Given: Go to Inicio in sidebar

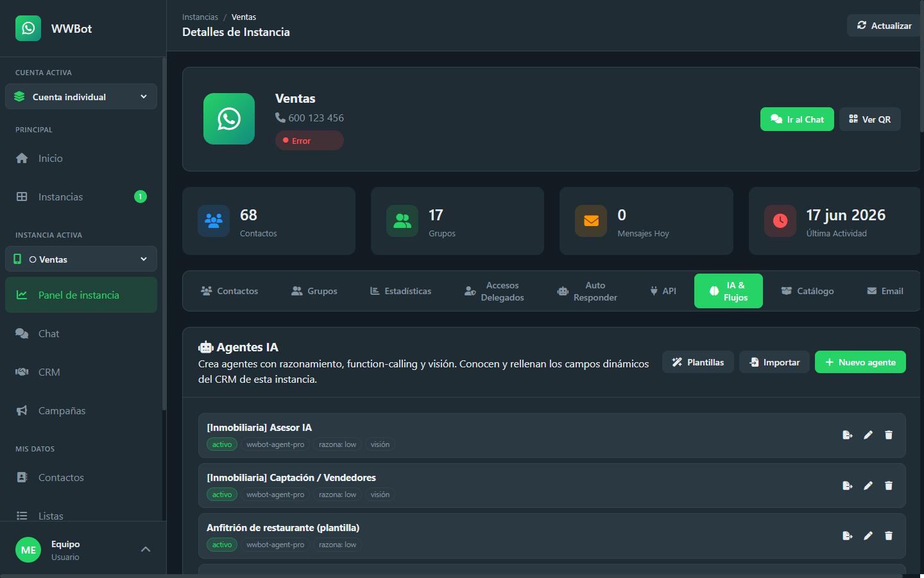Looking at the screenshot, I should pos(81,158).
